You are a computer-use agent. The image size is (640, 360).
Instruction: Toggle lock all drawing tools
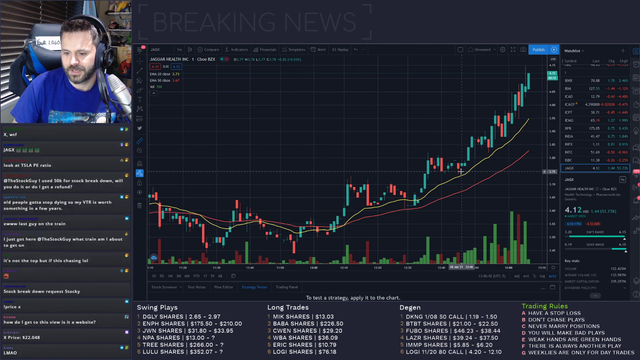[x=140, y=183]
